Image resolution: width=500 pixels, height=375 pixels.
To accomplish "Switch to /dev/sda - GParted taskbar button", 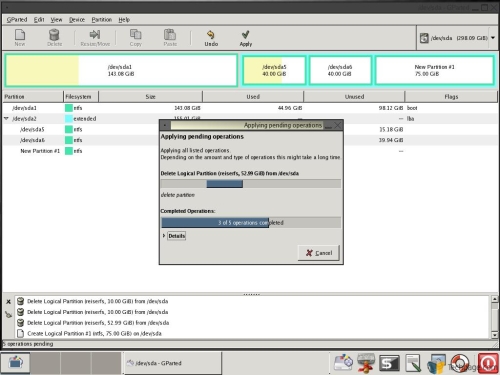I will pyautogui.click(x=172, y=363).
